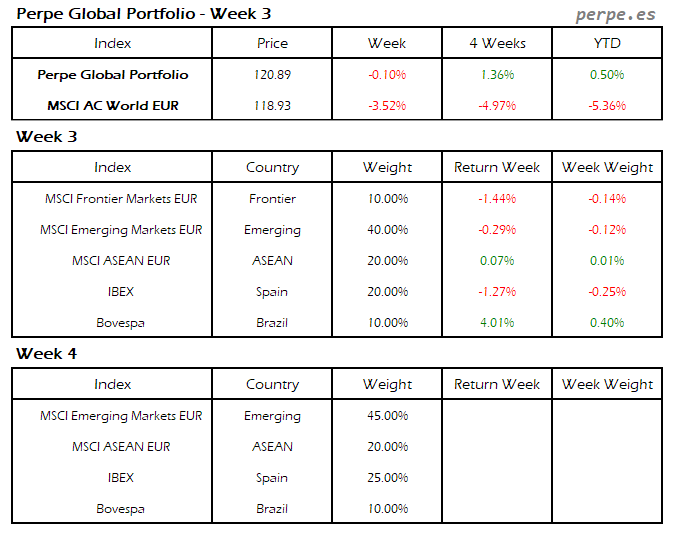Screen dimensions: 674x535
Task: Select the 45.00% Emerging Markets weight
Action: tap(387, 416)
